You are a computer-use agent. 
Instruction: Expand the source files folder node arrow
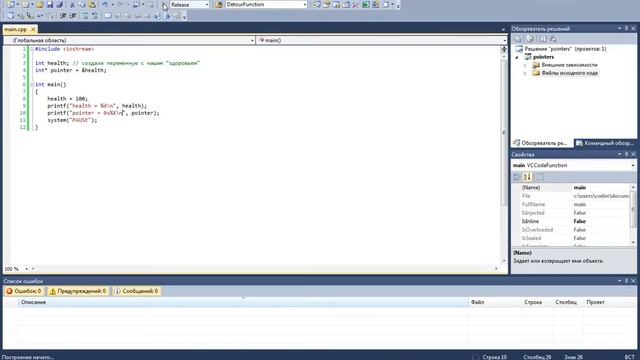[525, 73]
